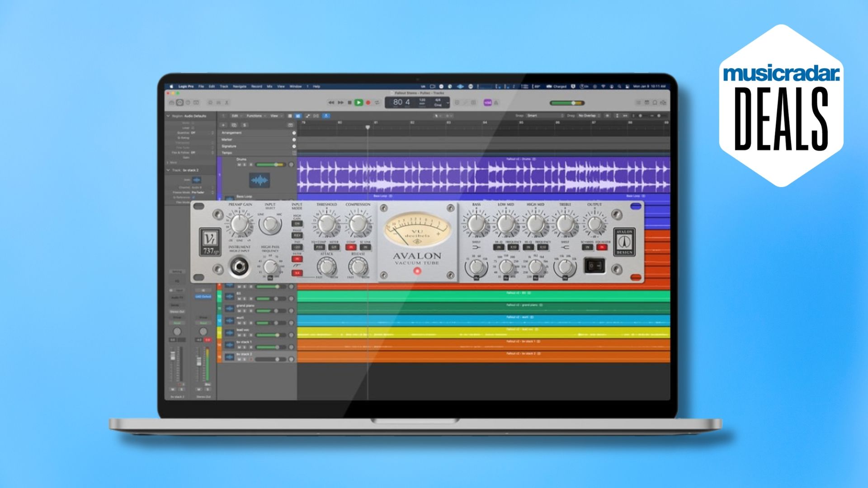Image resolution: width=868 pixels, height=488 pixels.
Task: Solo the grand piano track
Action: pyautogui.click(x=245, y=311)
